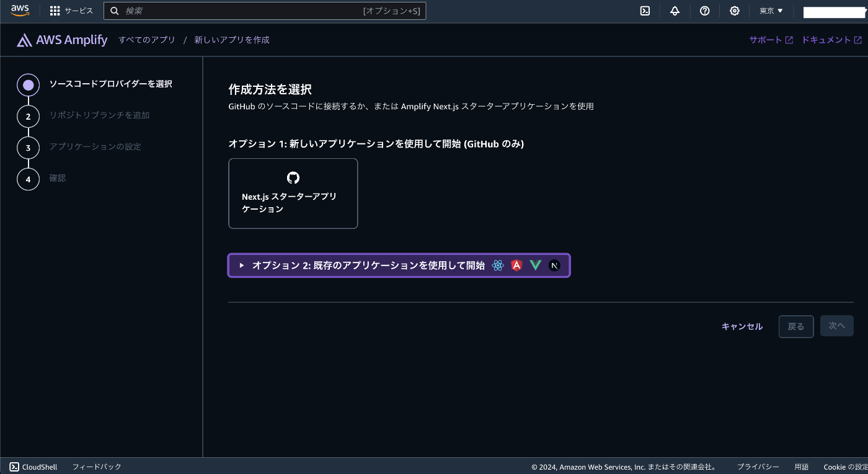
Task: Click the help question mark icon
Action: tap(704, 11)
